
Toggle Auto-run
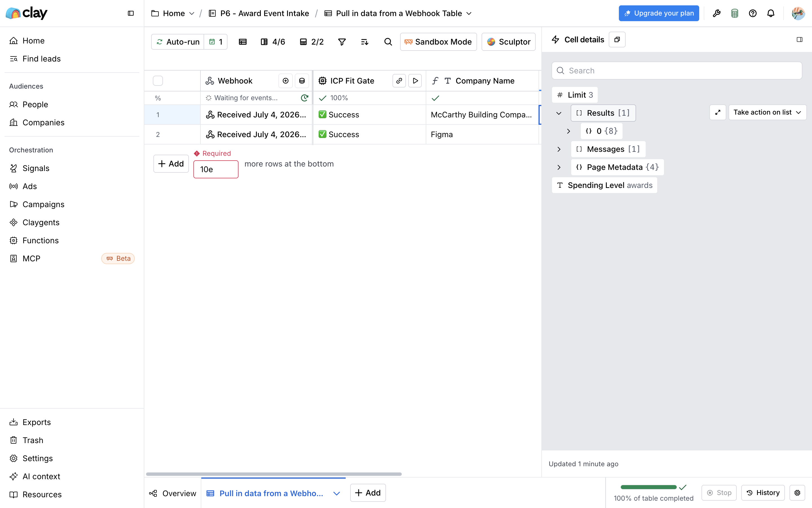tap(178, 42)
